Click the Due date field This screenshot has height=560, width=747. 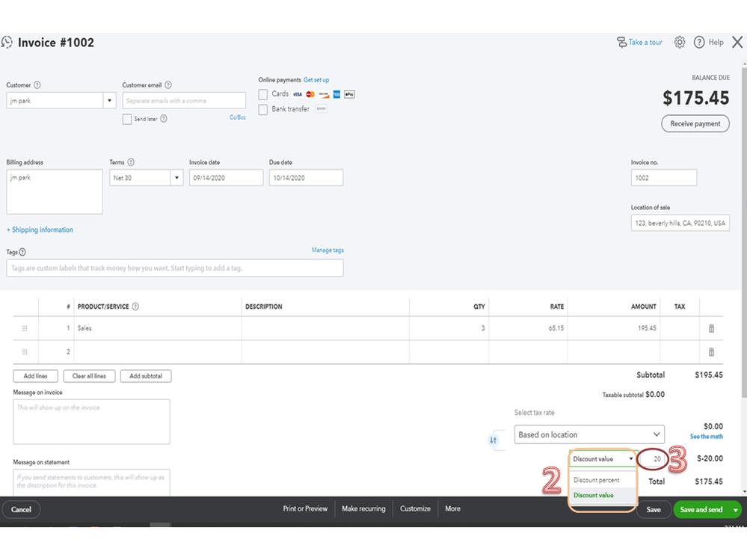click(306, 178)
